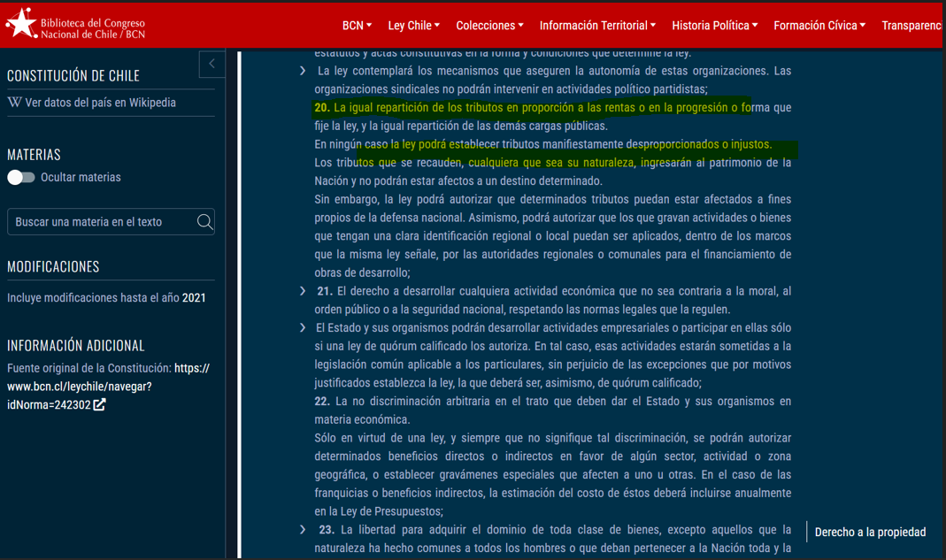Open the Formación Cívica menu

[820, 26]
